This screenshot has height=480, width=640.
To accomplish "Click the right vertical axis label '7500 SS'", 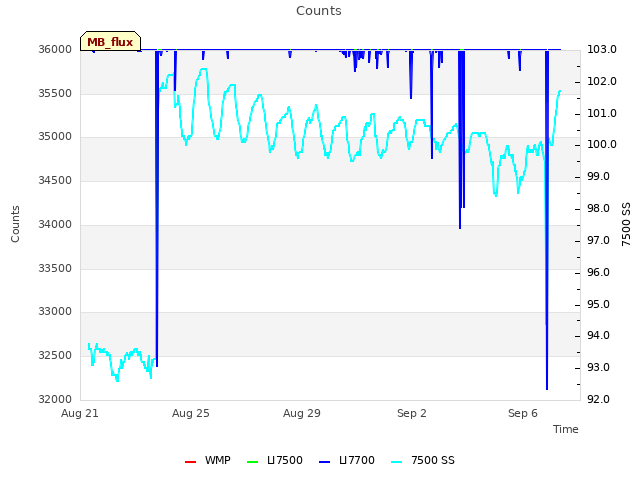I will [626, 224].
